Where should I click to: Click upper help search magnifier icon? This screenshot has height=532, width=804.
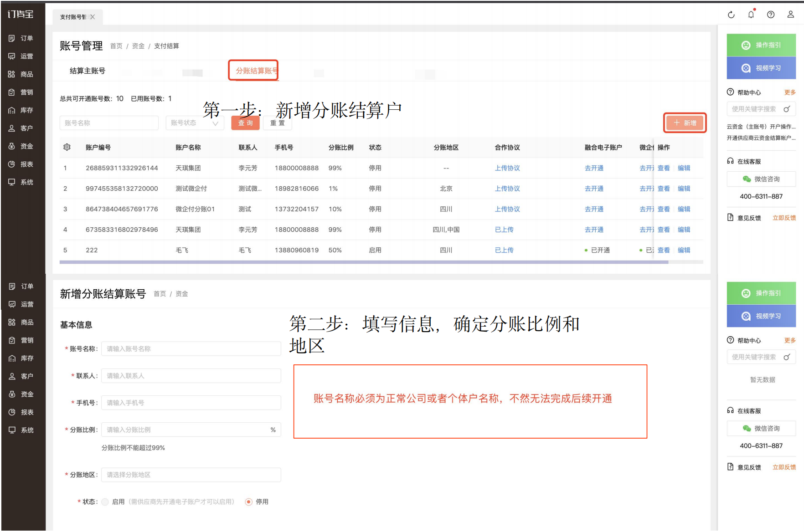point(787,109)
